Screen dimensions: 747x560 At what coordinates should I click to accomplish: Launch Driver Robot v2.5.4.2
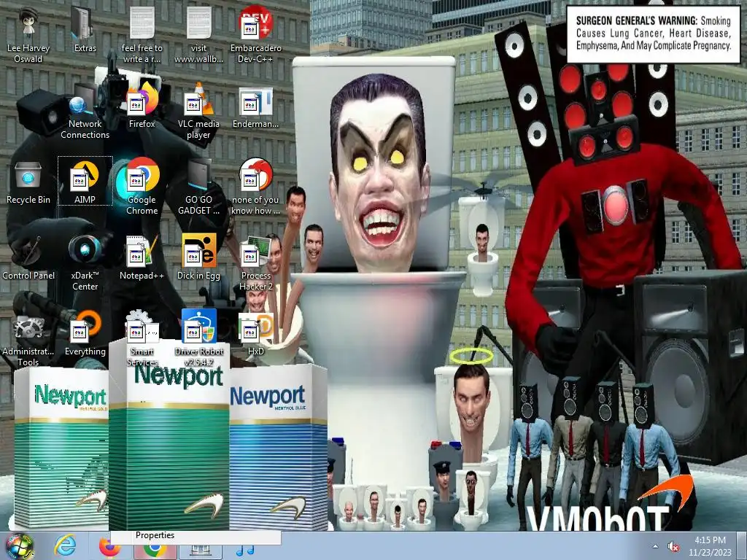pyautogui.click(x=198, y=338)
